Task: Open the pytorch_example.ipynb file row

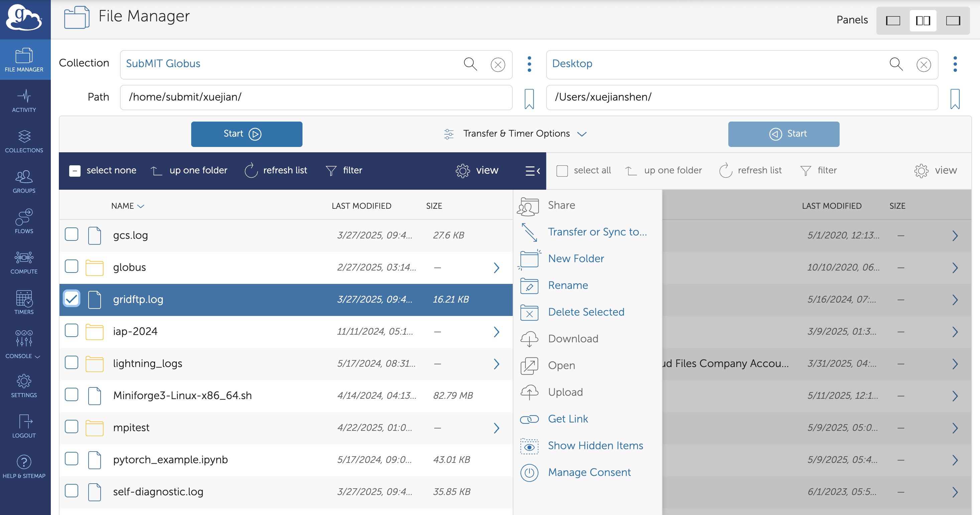Action: 286,460
